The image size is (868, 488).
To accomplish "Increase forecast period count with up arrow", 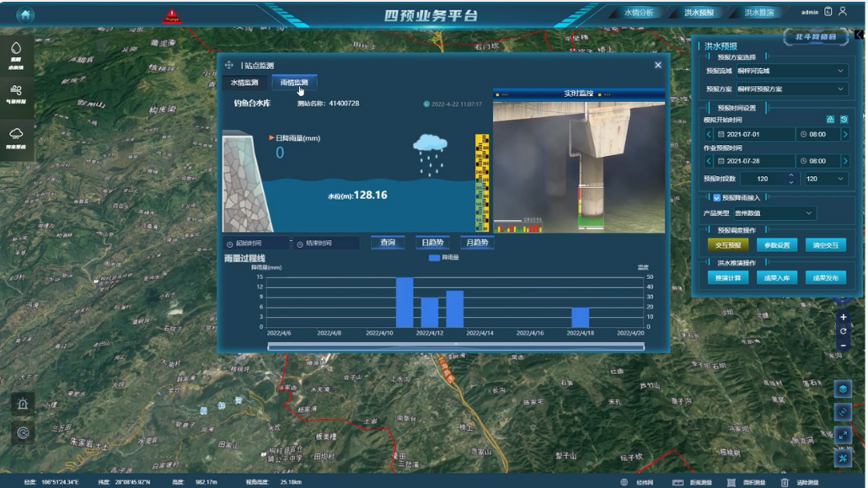I will (791, 175).
